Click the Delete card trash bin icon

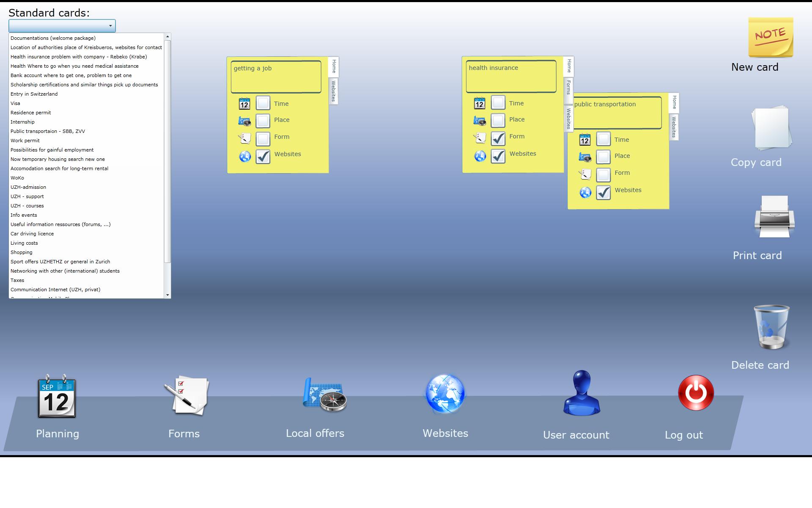pyautogui.click(x=771, y=327)
